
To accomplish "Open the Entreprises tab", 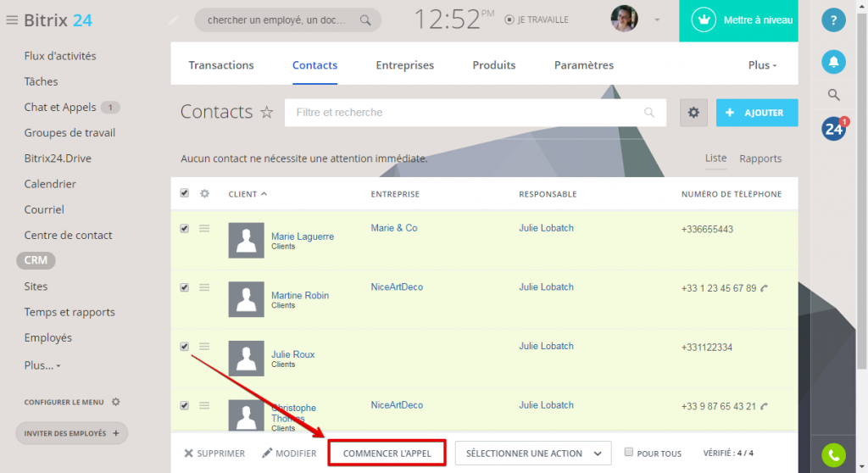I will (404, 64).
